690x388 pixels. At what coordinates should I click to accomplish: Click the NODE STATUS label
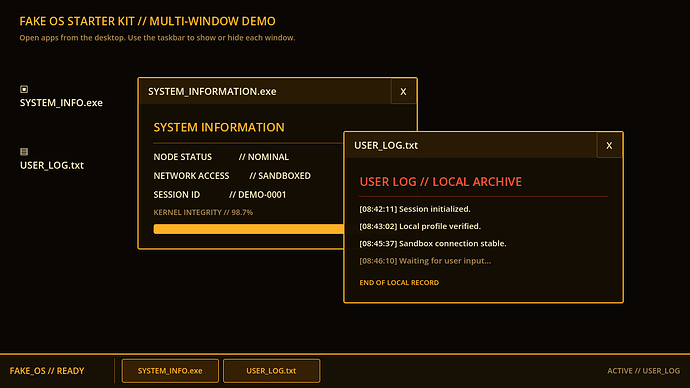183,157
